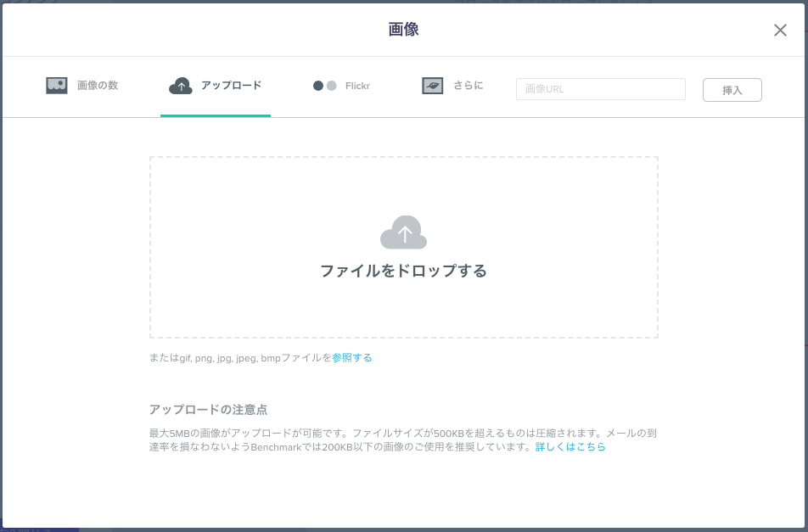Open the Flickr tab label
This screenshot has width=808, height=532.
357,86
